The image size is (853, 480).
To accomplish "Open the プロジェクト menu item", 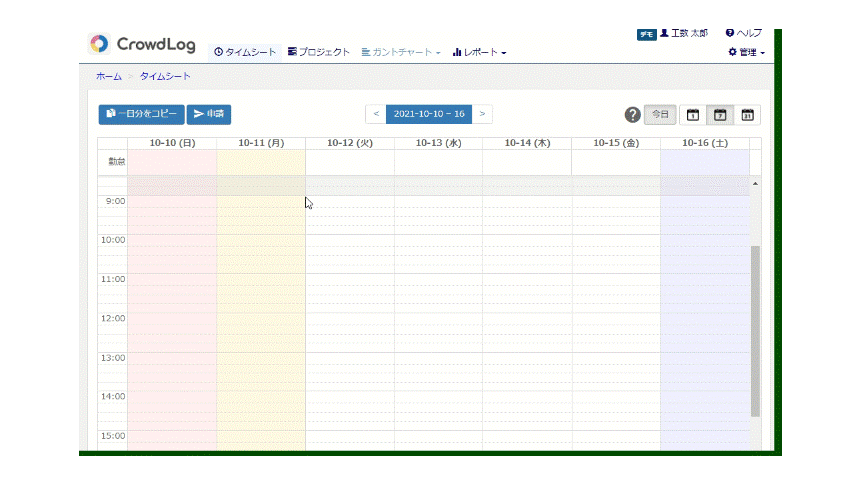I will (319, 52).
